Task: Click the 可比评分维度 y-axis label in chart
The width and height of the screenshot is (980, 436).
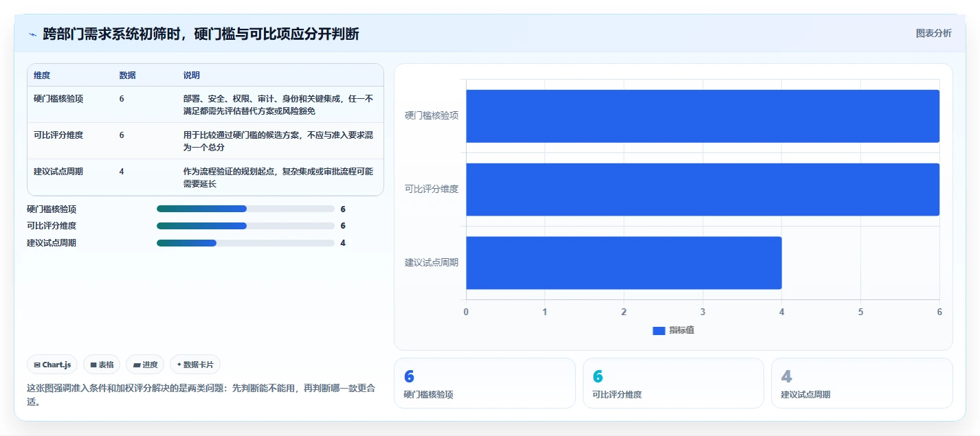Action: [x=432, y=189]
